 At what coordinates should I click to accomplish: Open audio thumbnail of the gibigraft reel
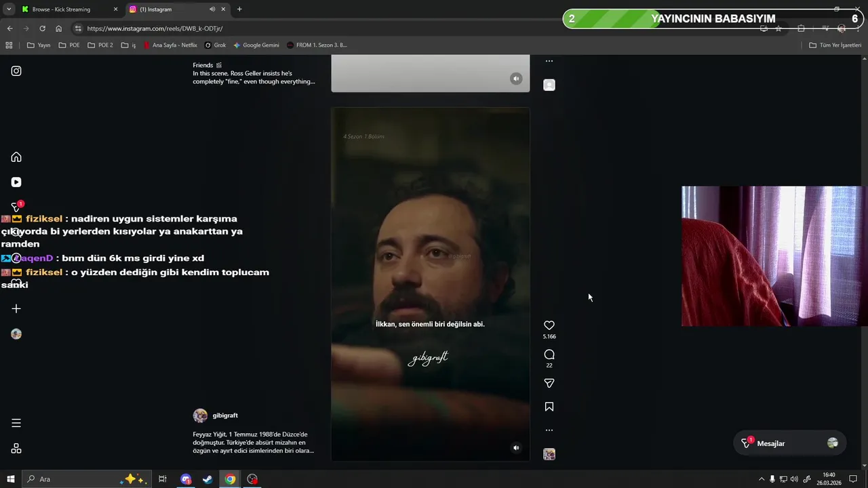pyautogui.click(x=549, y=454)
